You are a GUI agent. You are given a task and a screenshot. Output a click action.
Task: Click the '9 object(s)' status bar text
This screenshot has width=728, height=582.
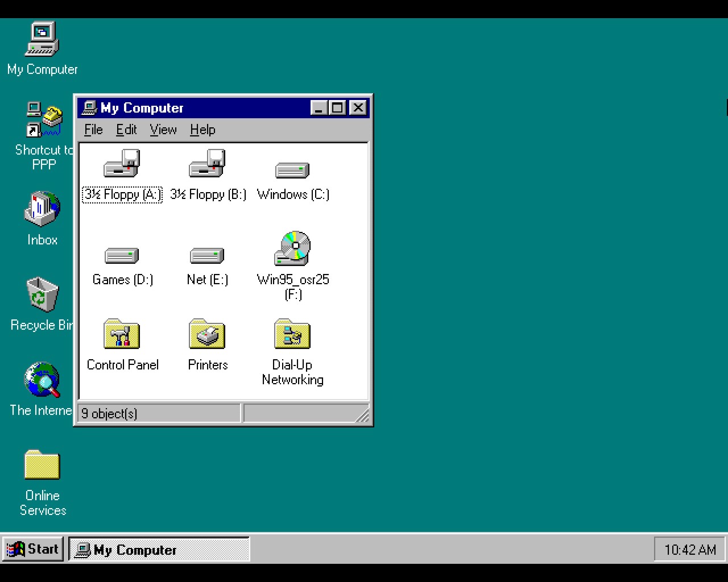point(109,413)
